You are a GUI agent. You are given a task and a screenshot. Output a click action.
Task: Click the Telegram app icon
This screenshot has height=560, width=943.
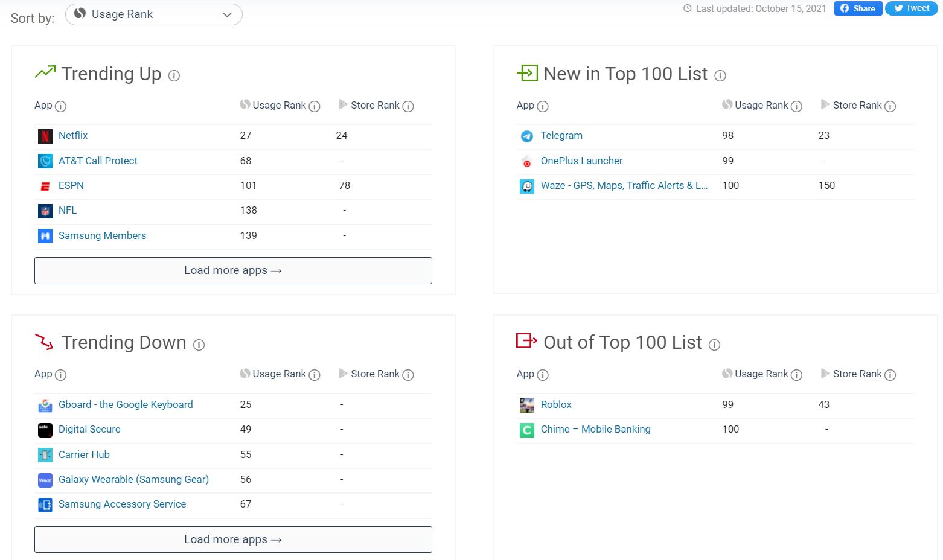[x=527, y=136]
